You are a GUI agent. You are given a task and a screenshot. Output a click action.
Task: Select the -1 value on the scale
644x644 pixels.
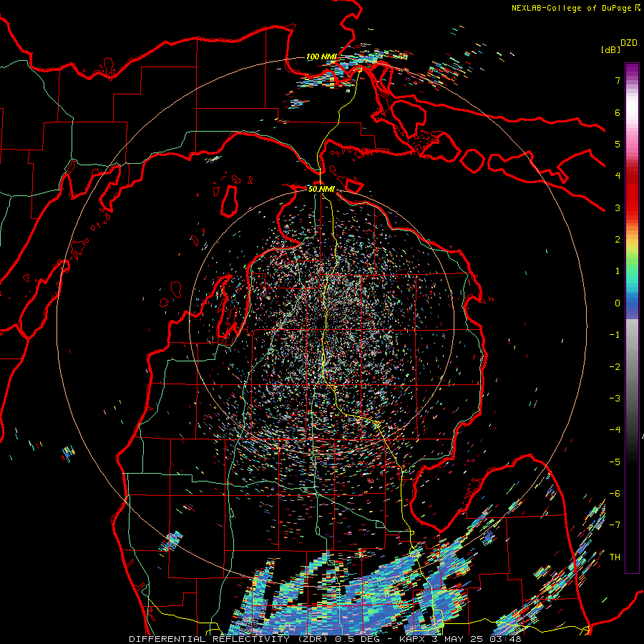(x=615, y=335)
